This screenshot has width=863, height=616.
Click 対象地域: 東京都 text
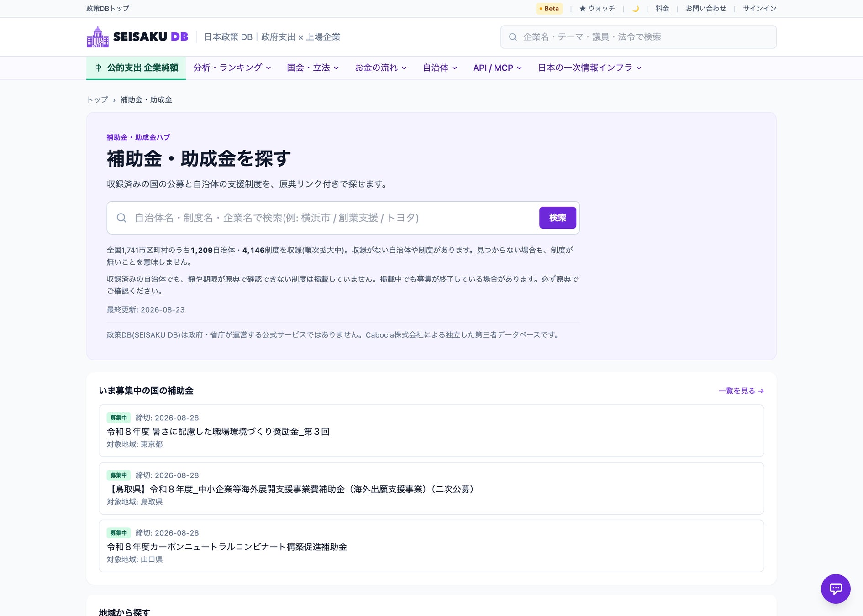pyautogui.click(x=135, y=444)
